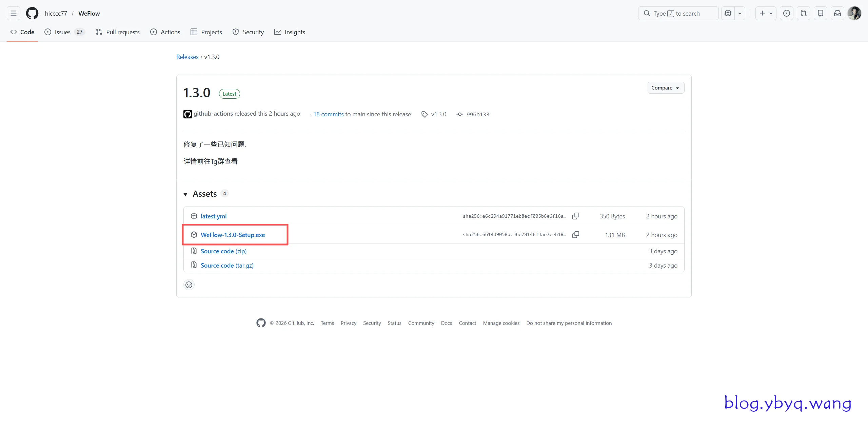This screenshot has width=868, height=429.
Task: Open the Copilot chat icon
Action: tap(728, 13)
